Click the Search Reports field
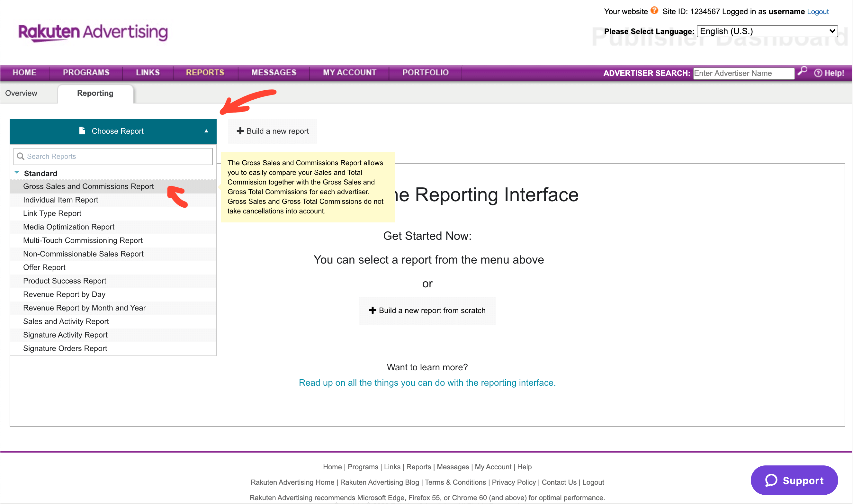 pyautogui.click(x=113, y=156)
